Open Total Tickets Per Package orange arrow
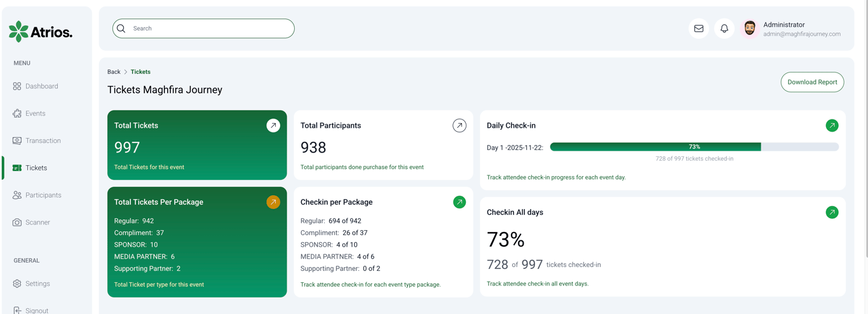The image size is (868, 314). pyautogui.click(x=273, y=202)
